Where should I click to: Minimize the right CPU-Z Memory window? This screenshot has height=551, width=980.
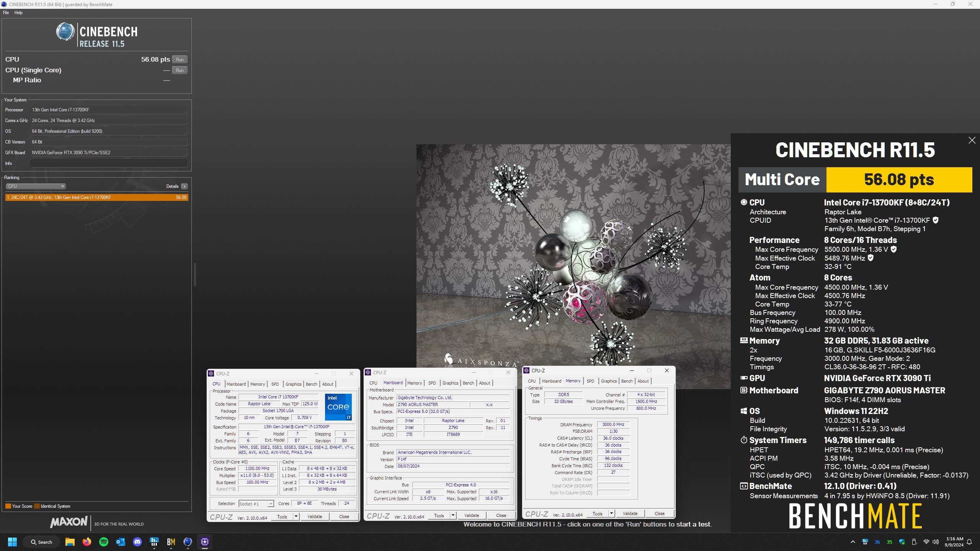coord(632,370)
